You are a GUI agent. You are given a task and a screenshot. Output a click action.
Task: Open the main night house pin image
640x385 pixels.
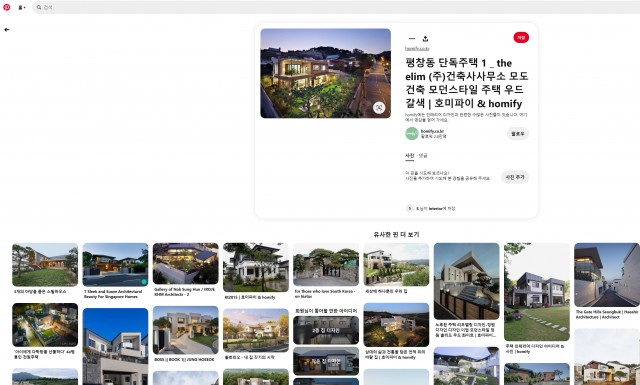pos(326,73)
